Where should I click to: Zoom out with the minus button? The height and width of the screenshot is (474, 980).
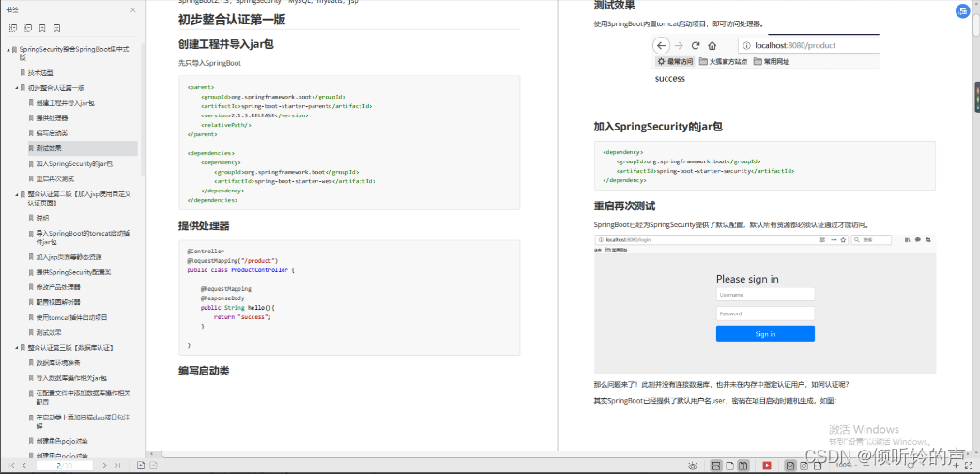(x=866, y=466)
